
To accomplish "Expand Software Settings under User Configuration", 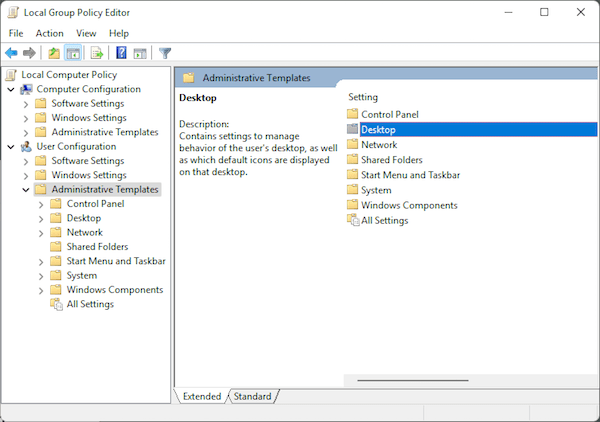I will pyautogui.click(x=26, y=161).
